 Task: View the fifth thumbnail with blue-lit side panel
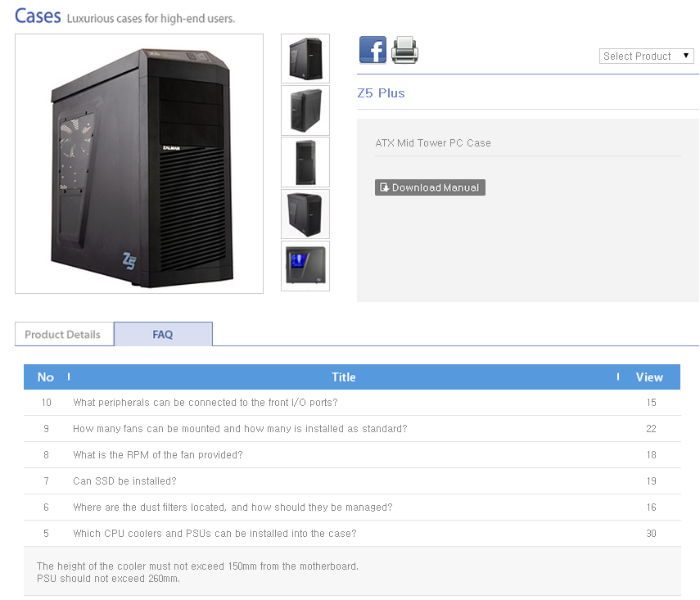(305, 266)
